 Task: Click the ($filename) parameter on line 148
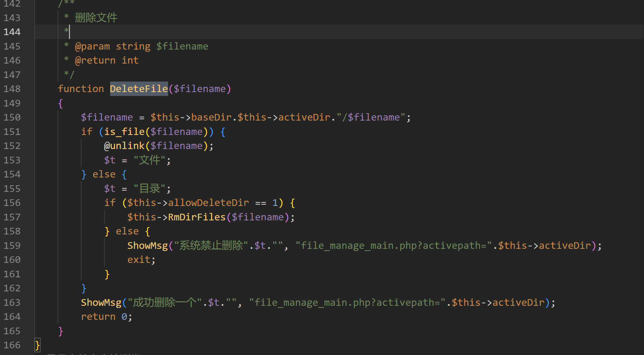200,89
